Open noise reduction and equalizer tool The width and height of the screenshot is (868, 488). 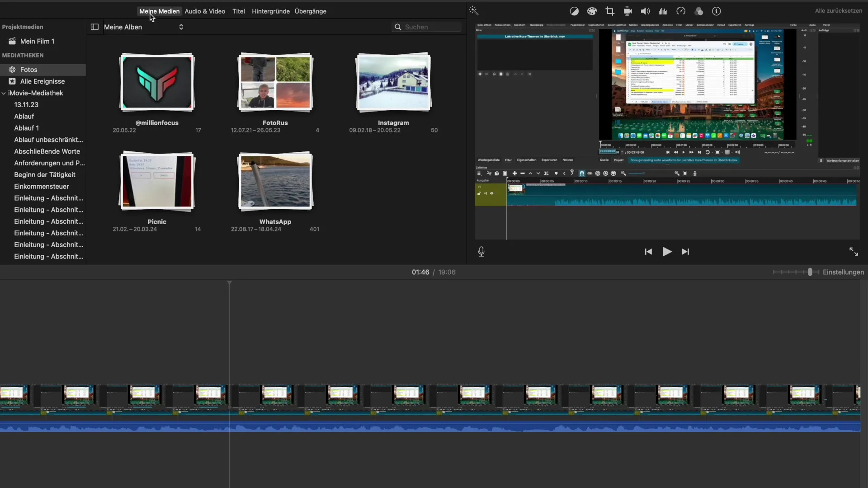[663, 11]
